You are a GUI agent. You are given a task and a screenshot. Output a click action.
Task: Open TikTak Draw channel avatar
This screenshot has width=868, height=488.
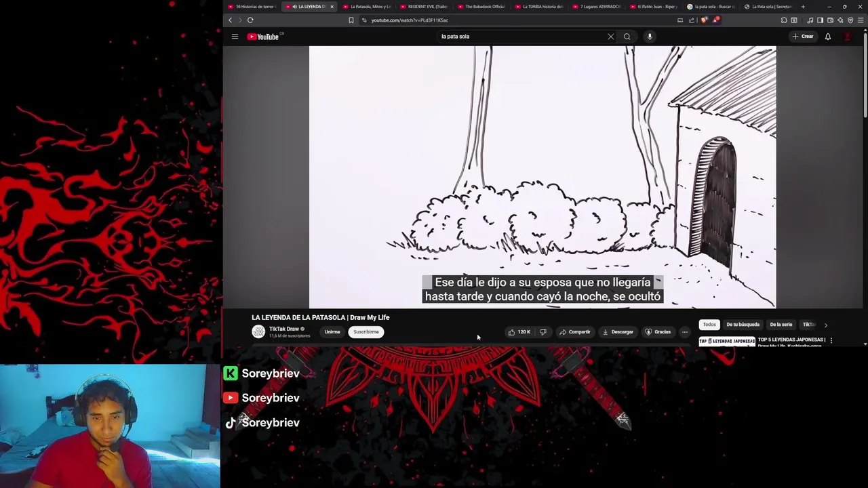point(258,331)
